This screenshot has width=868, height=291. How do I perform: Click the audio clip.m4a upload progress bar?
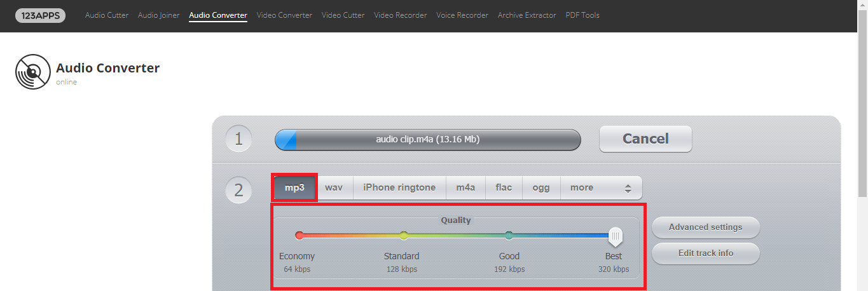(428, 140)
